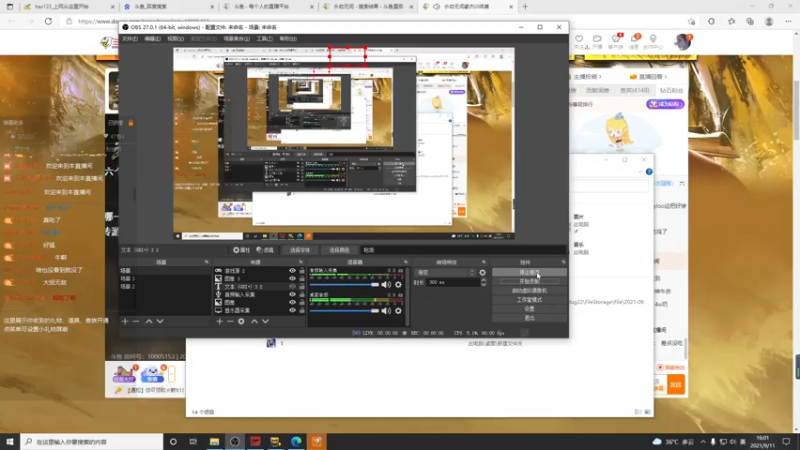Viewport: 800px width, 450px height.
Task: Toggle visibility of audio input capture source
Action: coord(292,294)
